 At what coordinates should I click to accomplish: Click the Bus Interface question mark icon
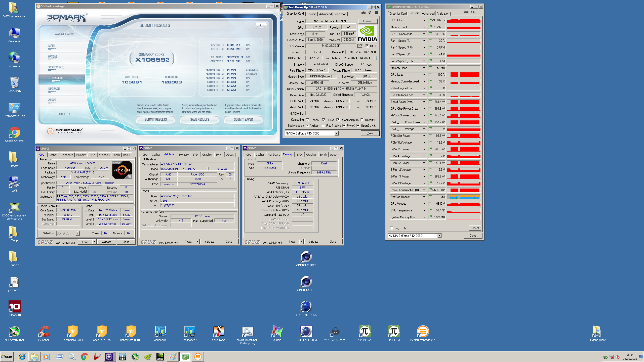click(x=376, y=58)
